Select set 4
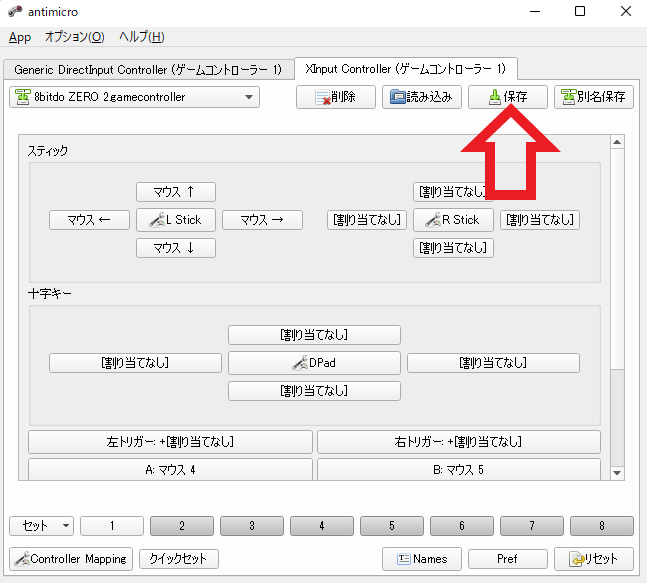The image size is (647, 583). click(322, 526)
